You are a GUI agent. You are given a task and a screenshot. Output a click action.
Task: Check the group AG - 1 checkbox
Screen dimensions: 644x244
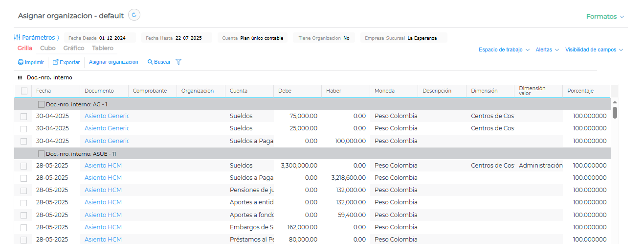pos(41,104)
